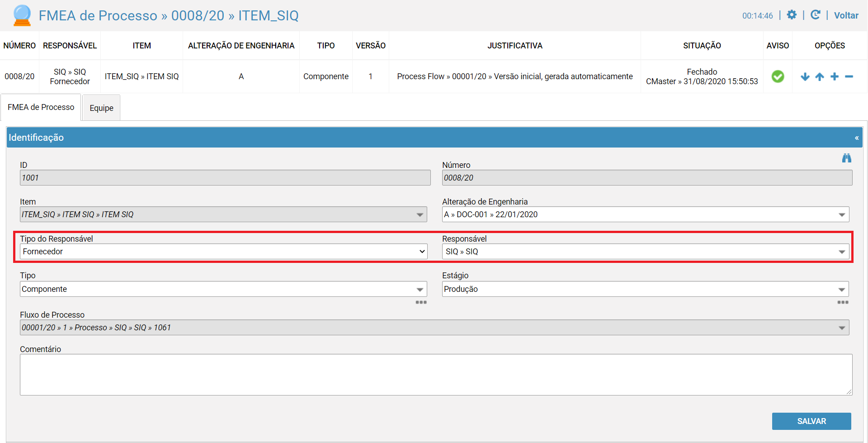The image size is (868, 443).
Task: Open the Item dropdown
Action: tap(223, 214)
